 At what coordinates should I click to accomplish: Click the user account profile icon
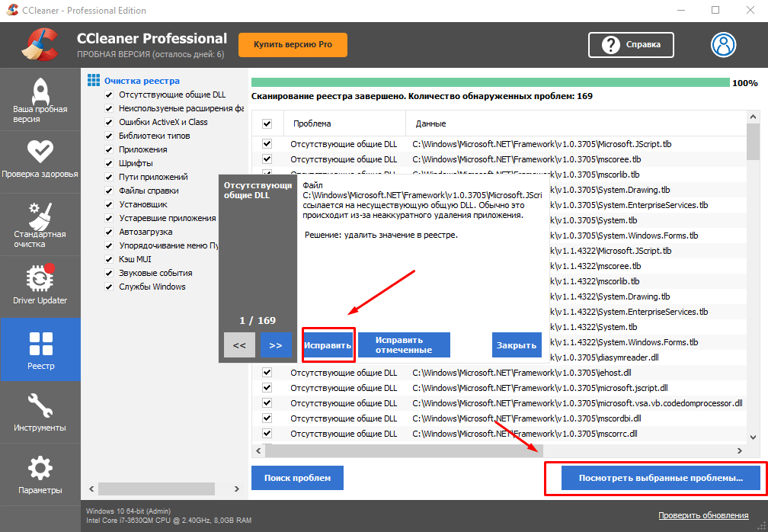click(x=723, y=45)
